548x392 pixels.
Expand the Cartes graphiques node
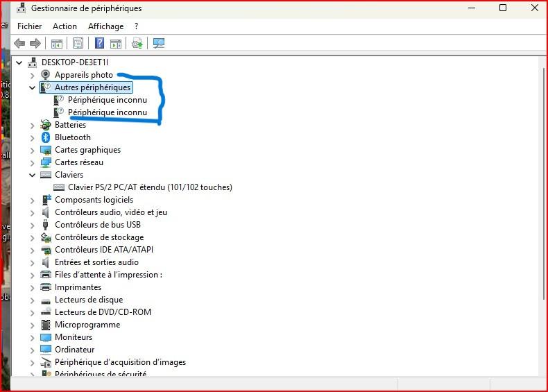point(32,151)
